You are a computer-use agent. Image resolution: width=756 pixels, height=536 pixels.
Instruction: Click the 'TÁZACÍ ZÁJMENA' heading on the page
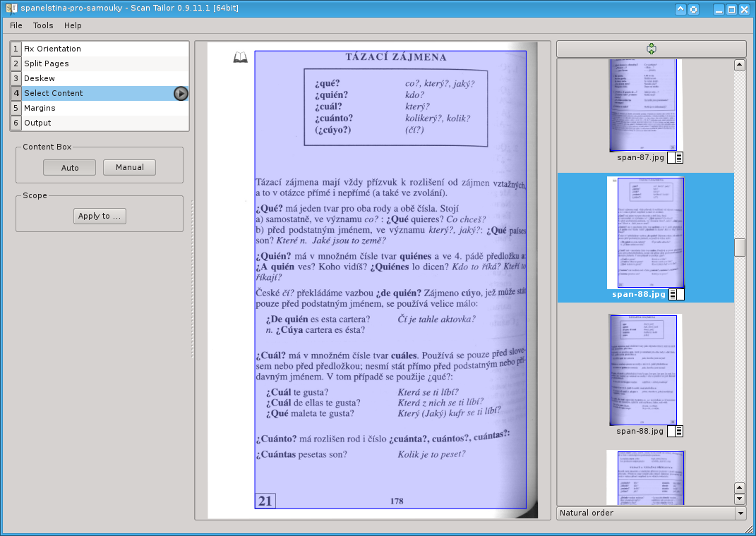point(396,57)
